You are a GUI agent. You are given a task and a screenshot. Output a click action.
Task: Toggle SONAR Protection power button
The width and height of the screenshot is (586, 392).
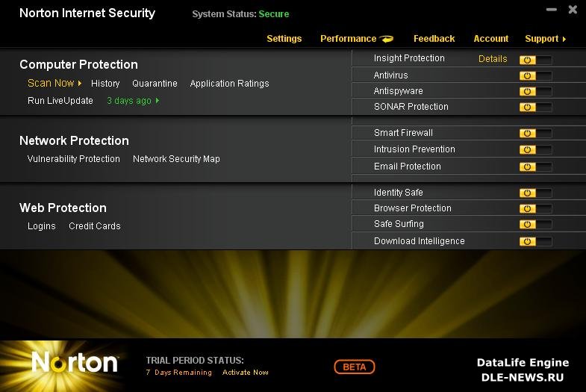535,108
